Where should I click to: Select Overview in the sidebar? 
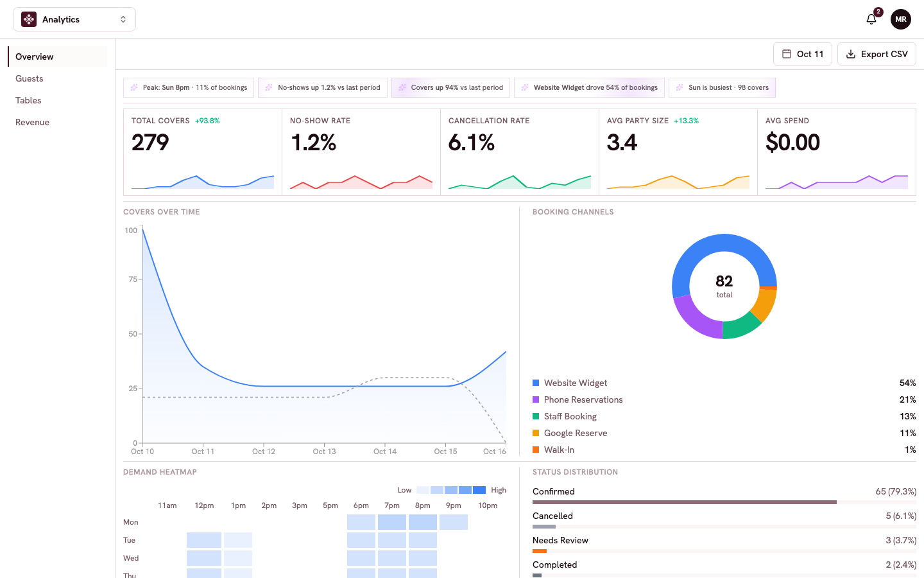click(x=58, y=57)
